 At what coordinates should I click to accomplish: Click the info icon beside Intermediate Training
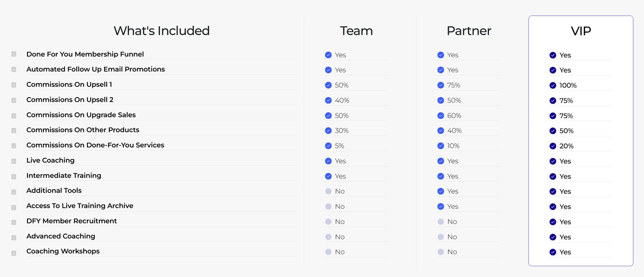click(14, 176)
